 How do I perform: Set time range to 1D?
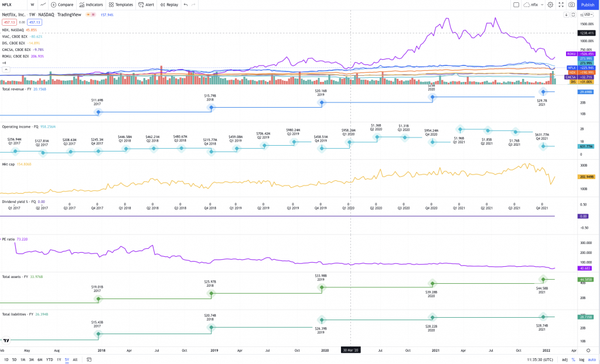(x=6, y=360)
